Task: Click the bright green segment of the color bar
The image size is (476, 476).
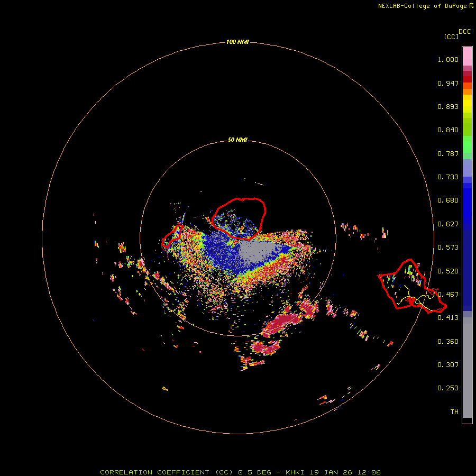Action: click(x=467, y=144)
